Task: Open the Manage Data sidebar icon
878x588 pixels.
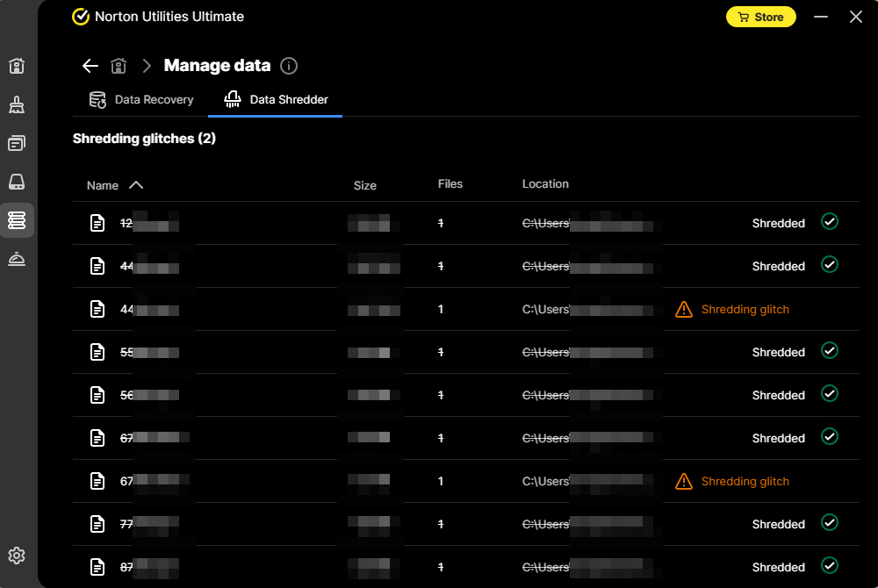Action: point(17,220)
